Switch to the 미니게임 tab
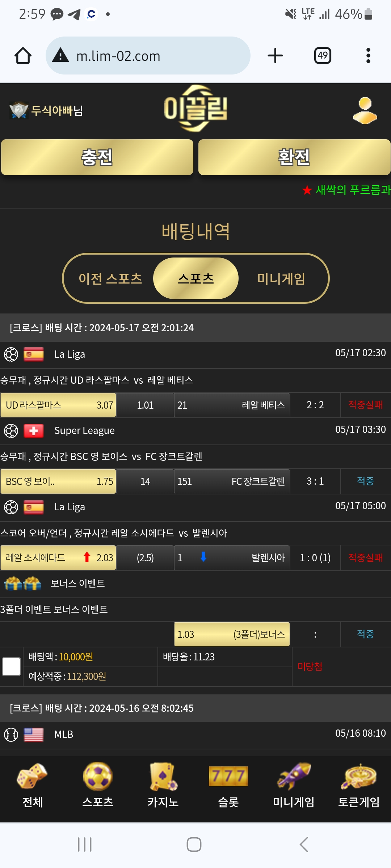 (x=281, y=278)
